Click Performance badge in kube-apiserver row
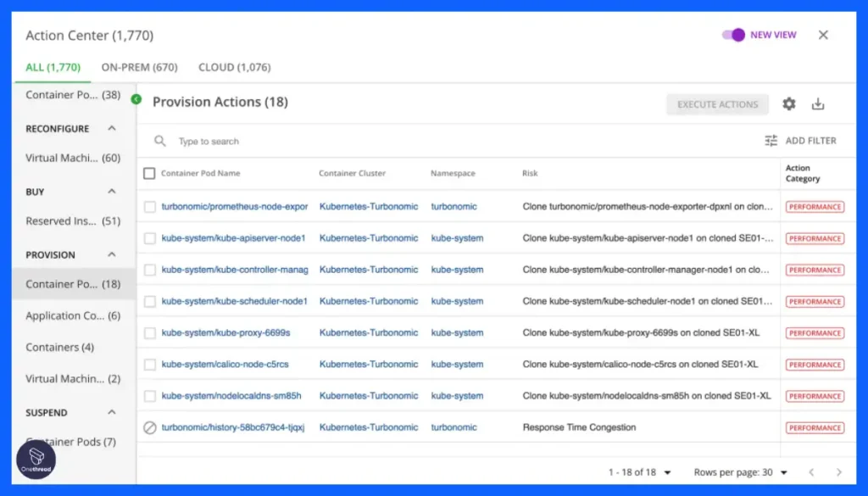The width and height of the screenshot is (868, 496). [815, 238]
